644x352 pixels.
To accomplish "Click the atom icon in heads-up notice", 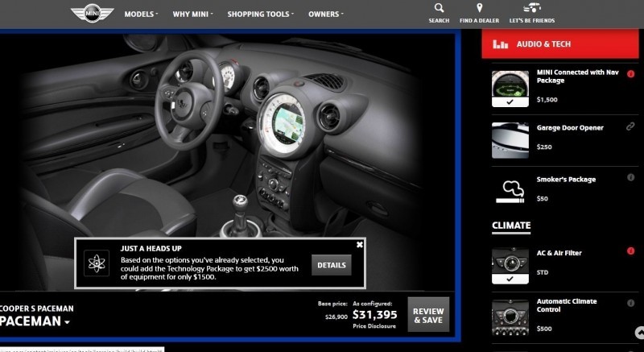I will (x=97, y=263).
